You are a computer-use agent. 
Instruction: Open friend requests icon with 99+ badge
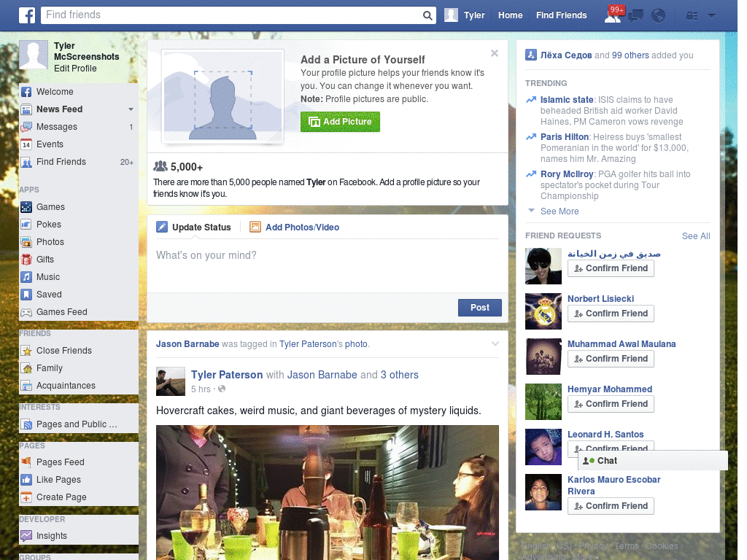click(614, 15)
